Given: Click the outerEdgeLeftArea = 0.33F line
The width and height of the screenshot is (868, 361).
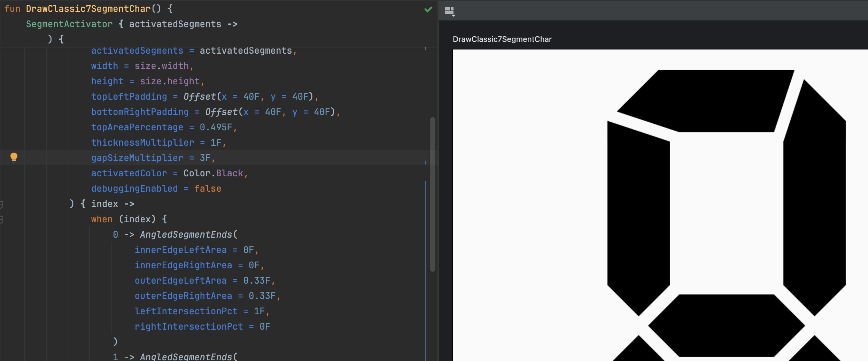Looking at the screenshot, I should [x=205, y=281].
